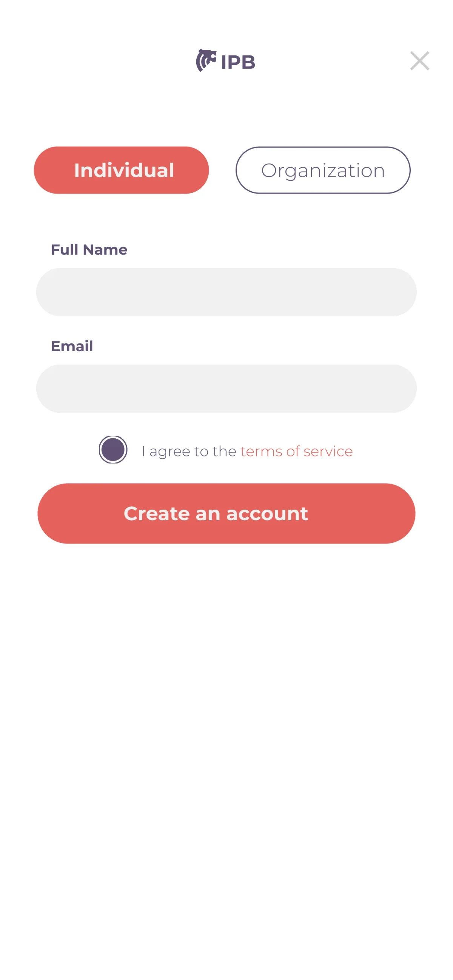Open the terms of service link

296,451
